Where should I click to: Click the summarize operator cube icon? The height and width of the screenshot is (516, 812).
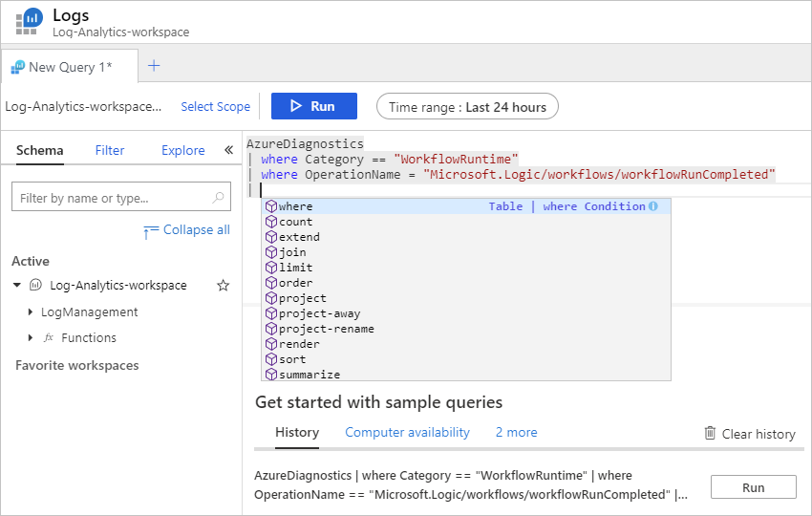point(271,375)
